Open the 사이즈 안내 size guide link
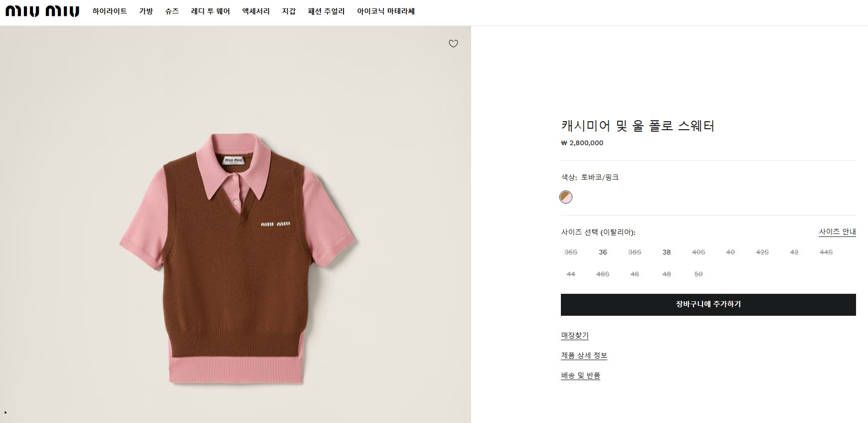The image size is (868, 423). pos(837,232)
